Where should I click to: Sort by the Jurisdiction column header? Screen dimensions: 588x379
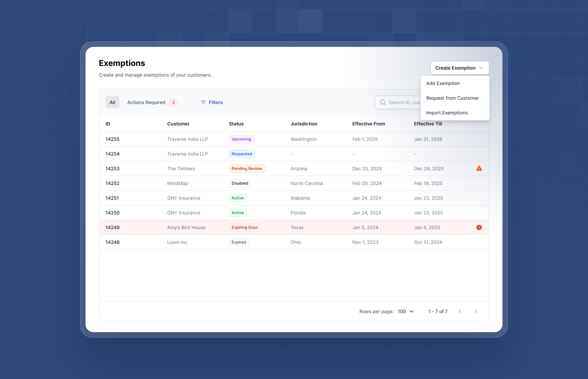pos(304,124)
